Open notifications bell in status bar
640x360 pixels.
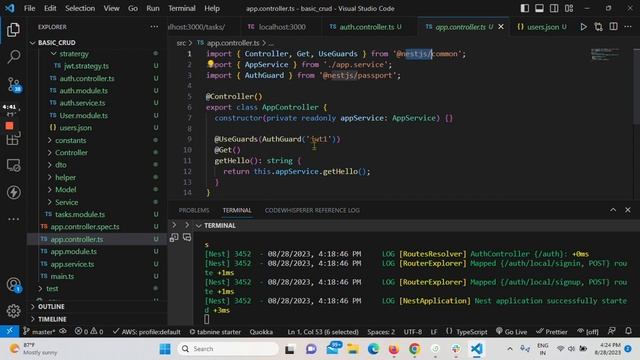[629, 331]
